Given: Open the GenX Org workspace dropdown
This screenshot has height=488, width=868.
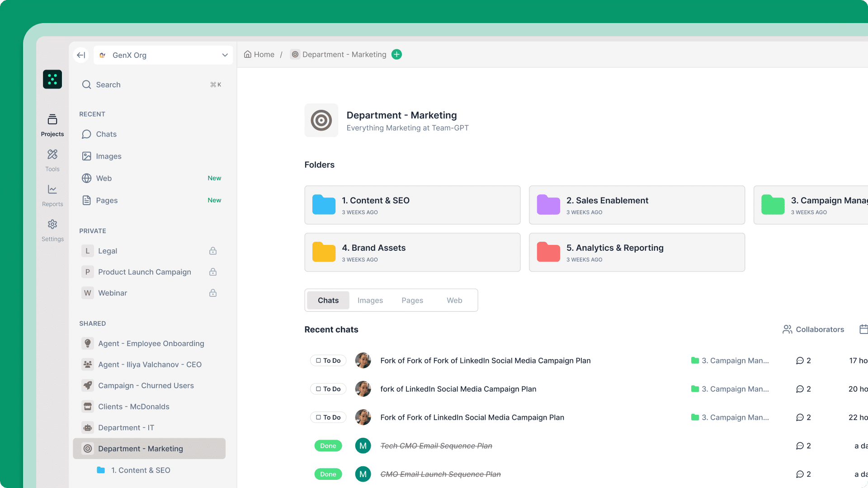Looking at the screenshot, I should 163,55.
